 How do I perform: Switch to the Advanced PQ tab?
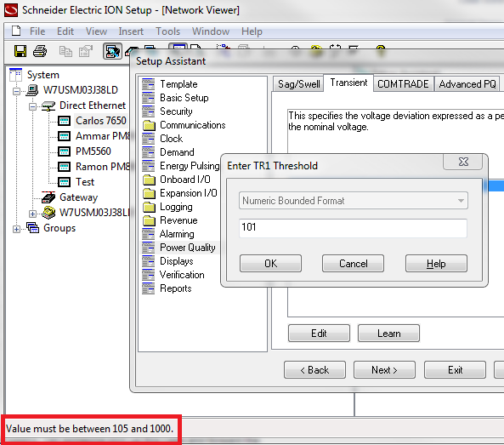[x=467, y=84]
